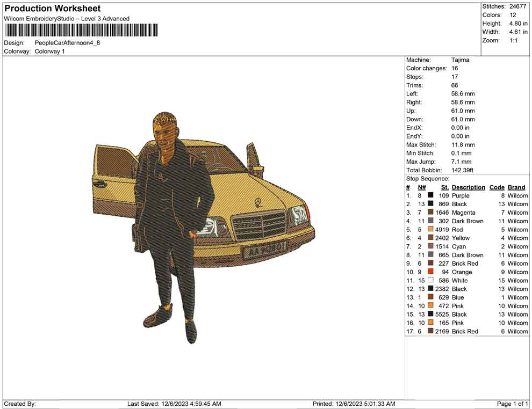Click the Red color swatch in stop 5

coord(430,230)
